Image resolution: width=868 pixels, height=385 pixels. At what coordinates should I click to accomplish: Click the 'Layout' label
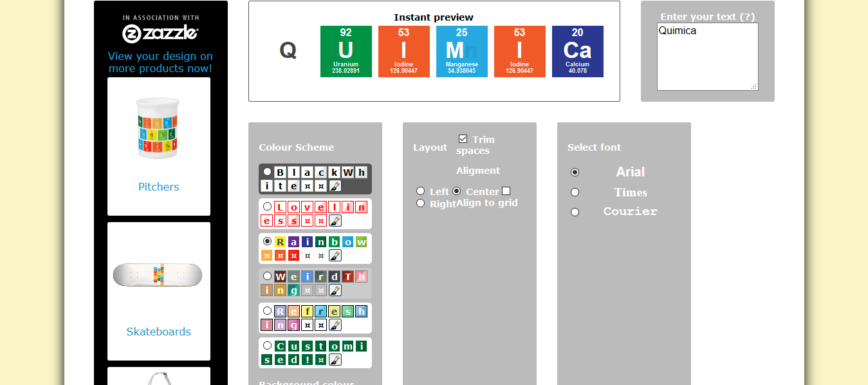tap(430, 147)
